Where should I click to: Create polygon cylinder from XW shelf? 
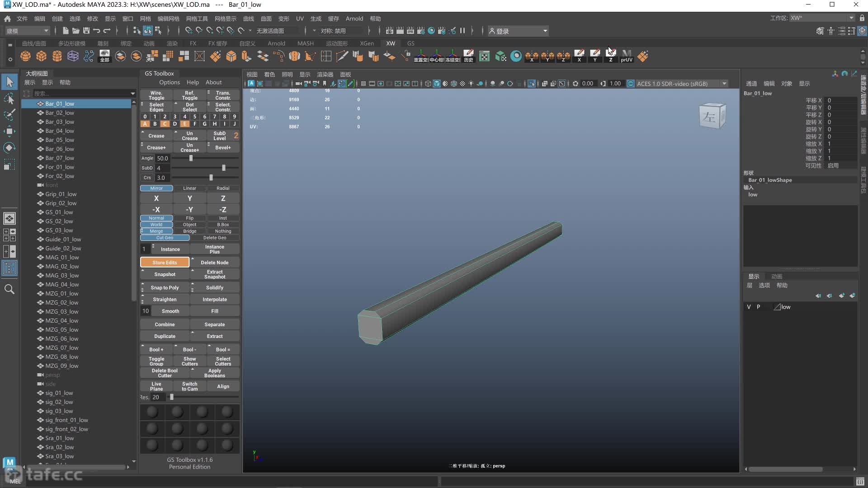[x=57, y=56]
